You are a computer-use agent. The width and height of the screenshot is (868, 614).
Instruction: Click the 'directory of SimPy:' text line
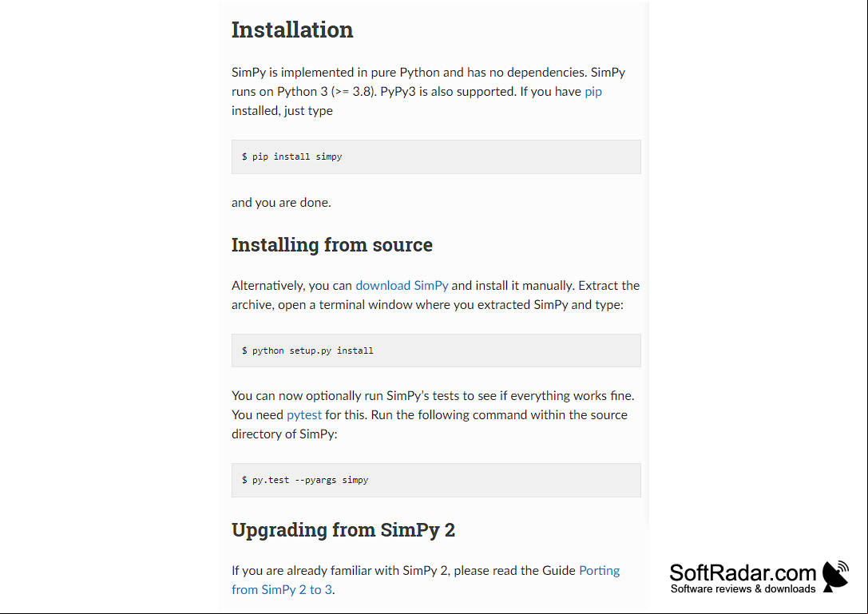(x=284, y=434)
